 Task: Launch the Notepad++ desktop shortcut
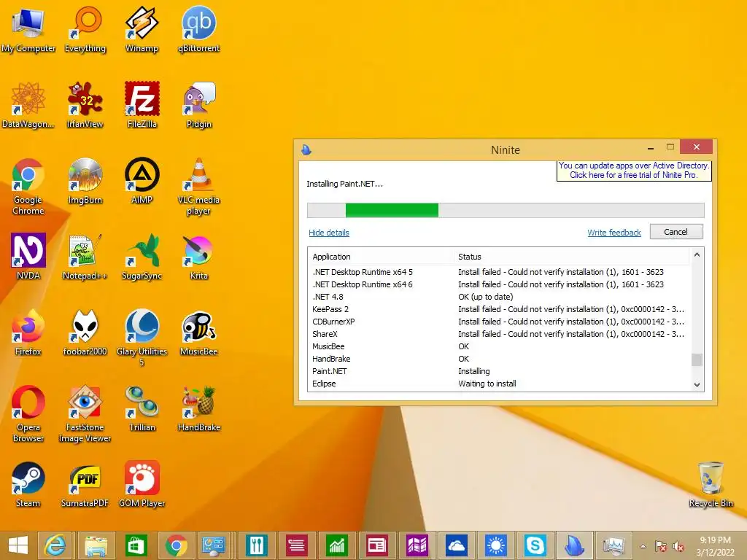click(85, 256)
